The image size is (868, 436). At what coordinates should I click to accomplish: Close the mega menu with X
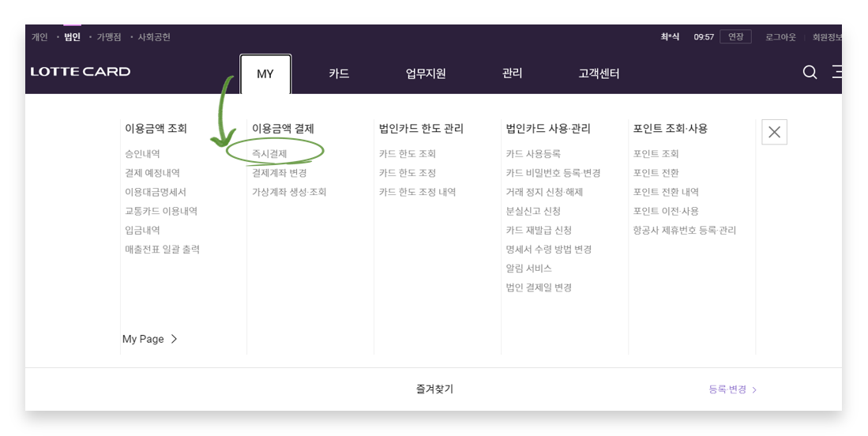774,133
